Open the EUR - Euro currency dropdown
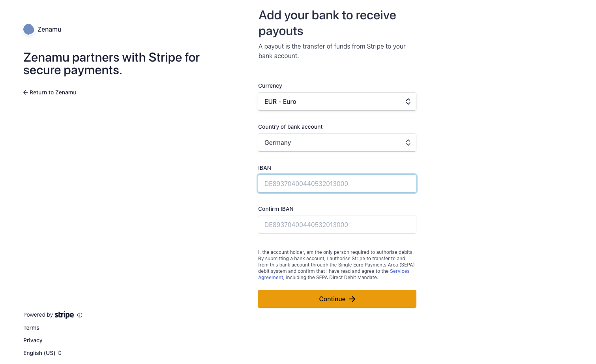 click(337, 101)
